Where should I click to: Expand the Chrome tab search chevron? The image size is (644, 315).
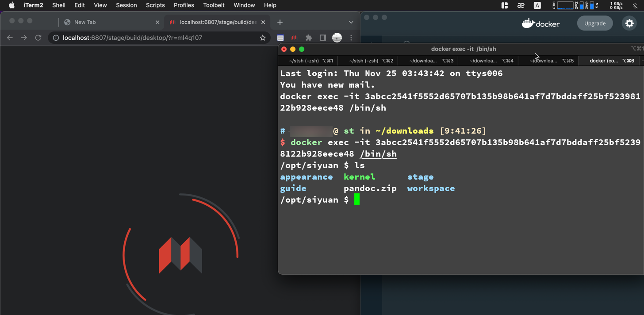pos(351,22)
